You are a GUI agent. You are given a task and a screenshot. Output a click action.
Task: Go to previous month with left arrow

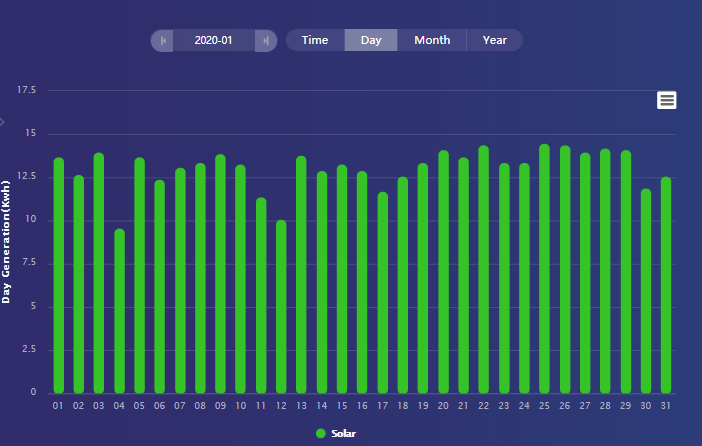tap(162, 40)
